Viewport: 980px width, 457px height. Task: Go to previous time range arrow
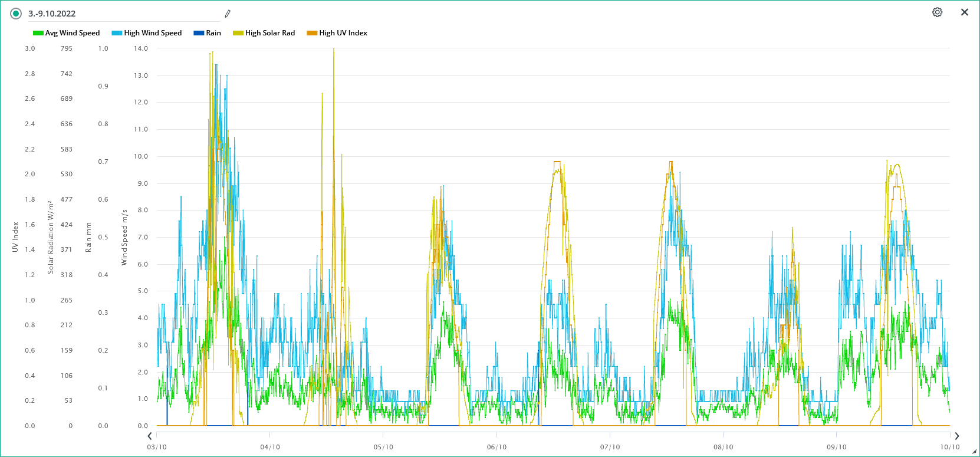pyautogui.click(x=150, y=436)
